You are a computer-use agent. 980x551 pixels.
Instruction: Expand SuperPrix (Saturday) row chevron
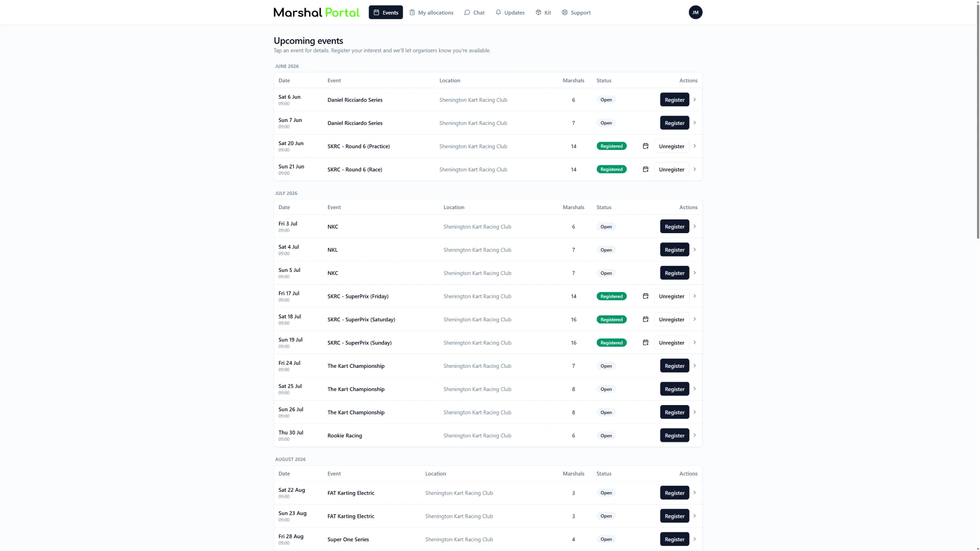pyautogui.click(x=694, y=319)
